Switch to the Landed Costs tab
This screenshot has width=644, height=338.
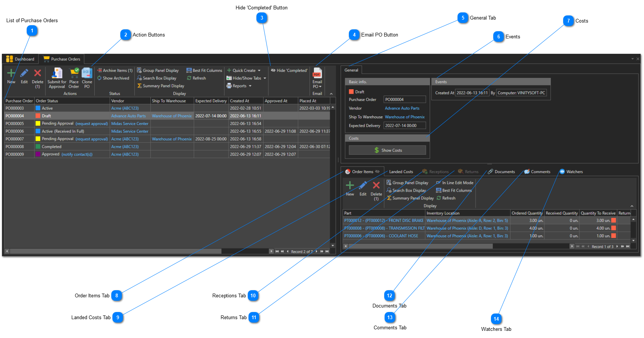point(400,172)
